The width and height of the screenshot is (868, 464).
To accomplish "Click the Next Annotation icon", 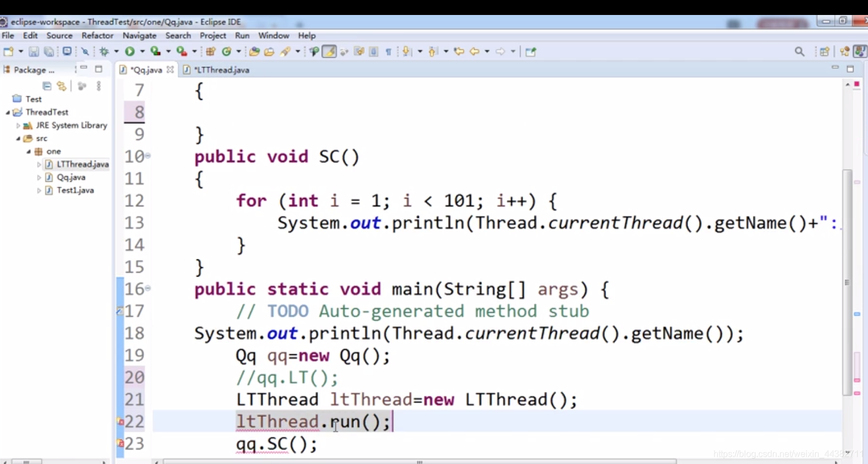I will (x=407, y=52).
